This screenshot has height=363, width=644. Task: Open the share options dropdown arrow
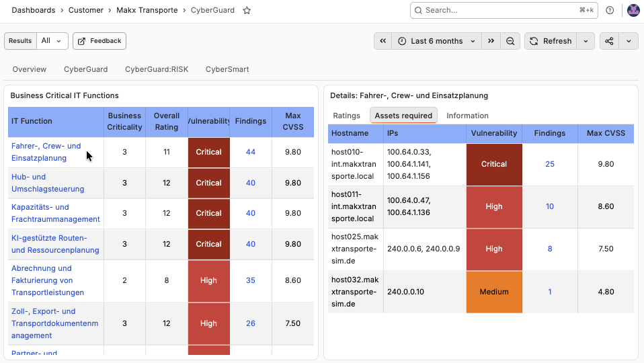click(x=629, y=41)
